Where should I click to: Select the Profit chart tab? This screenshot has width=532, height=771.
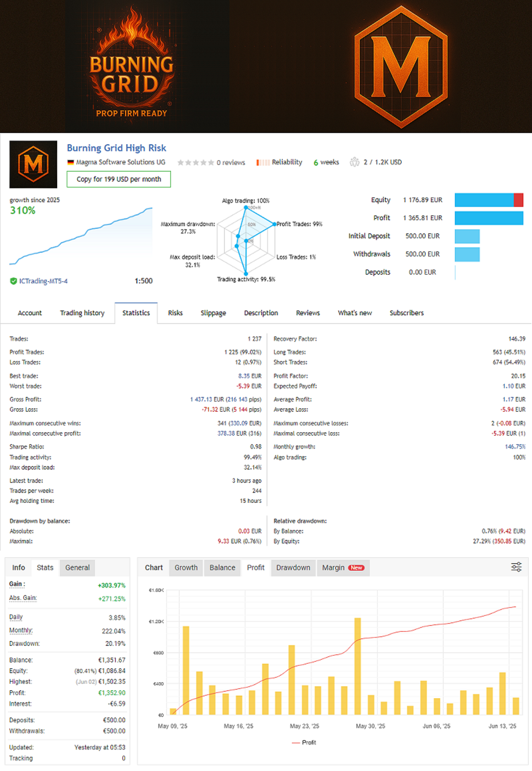click(256, 567)
